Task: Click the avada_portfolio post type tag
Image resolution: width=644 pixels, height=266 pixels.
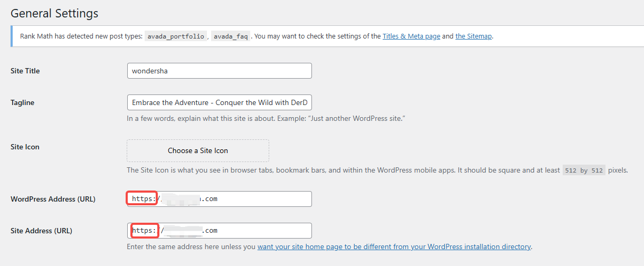Action: 175,37
